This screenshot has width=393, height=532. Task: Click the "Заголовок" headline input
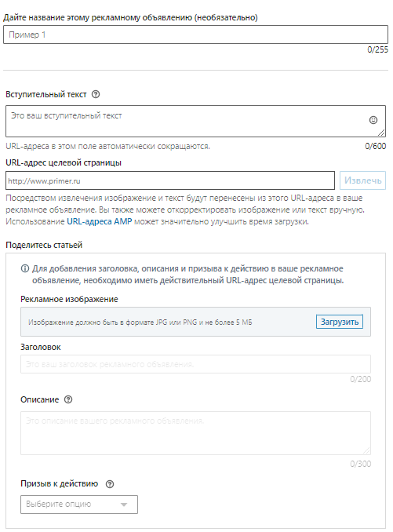coord(195,364)
